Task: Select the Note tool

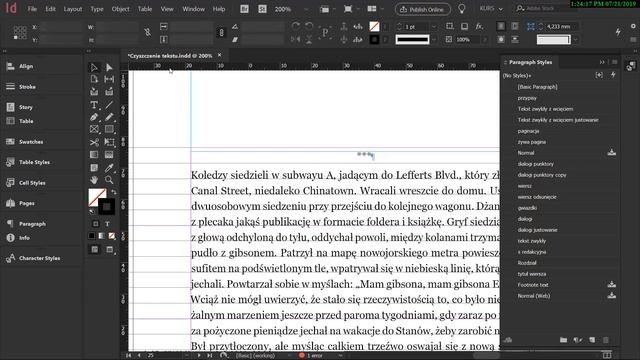Action: (94, 168)
